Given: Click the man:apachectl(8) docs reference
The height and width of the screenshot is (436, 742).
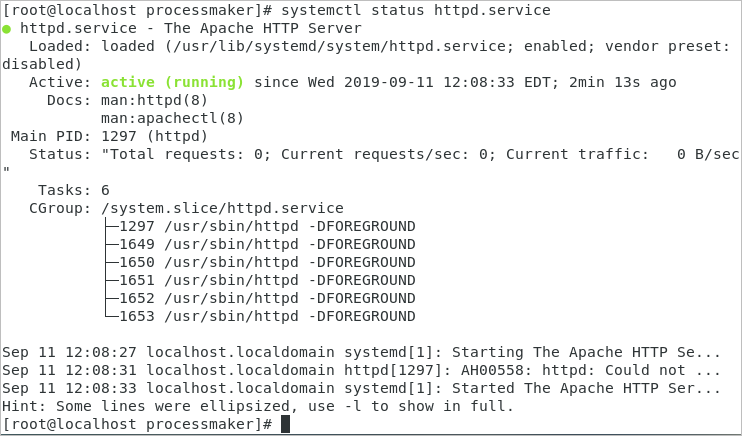Looking at the screenshot, I should (172, 118).
